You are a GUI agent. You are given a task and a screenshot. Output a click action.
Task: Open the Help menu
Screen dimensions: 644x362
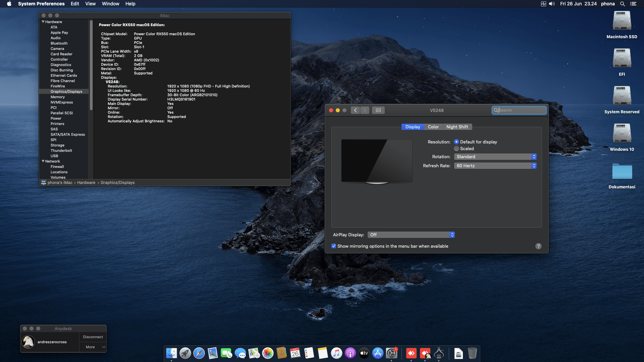130,4
